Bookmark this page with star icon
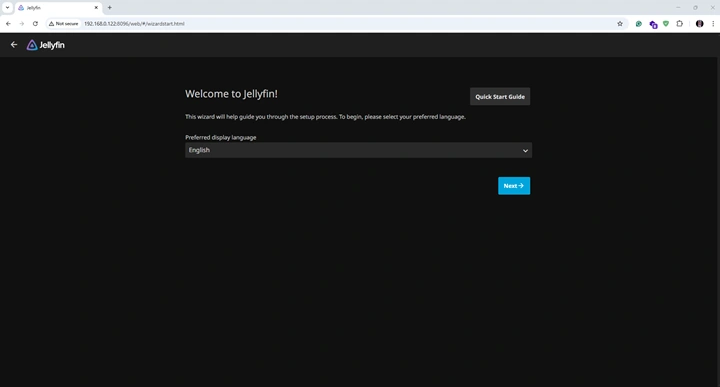Viewport: 720px width, 387px height. (x=620, y=23)
